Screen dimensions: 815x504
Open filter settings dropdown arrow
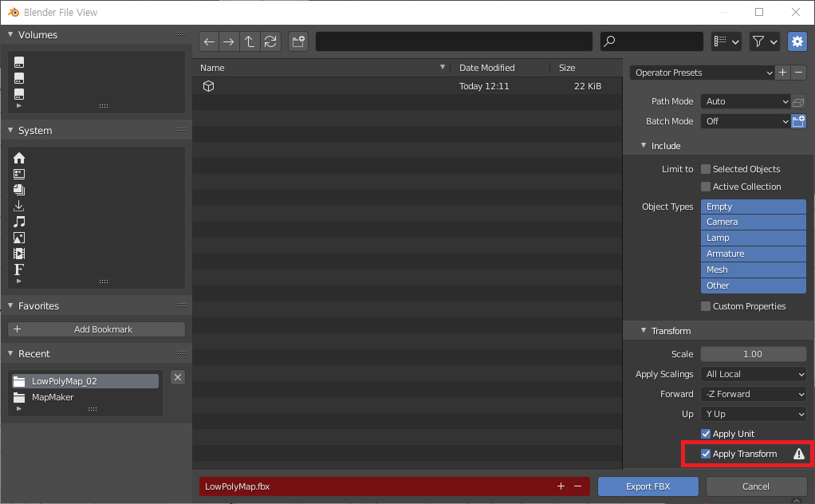pos(774,42)
